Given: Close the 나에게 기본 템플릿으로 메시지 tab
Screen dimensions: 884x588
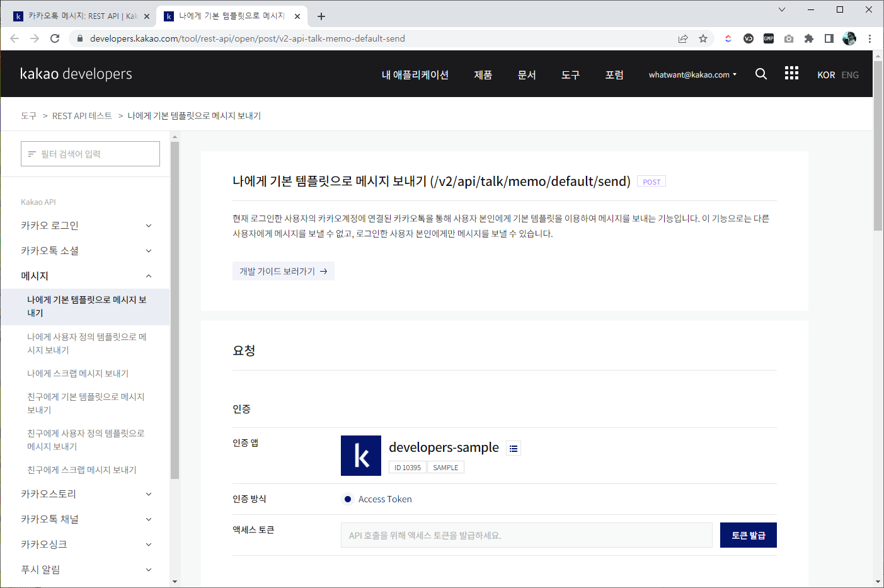Looking at the screenshot, I should (297, 16).
